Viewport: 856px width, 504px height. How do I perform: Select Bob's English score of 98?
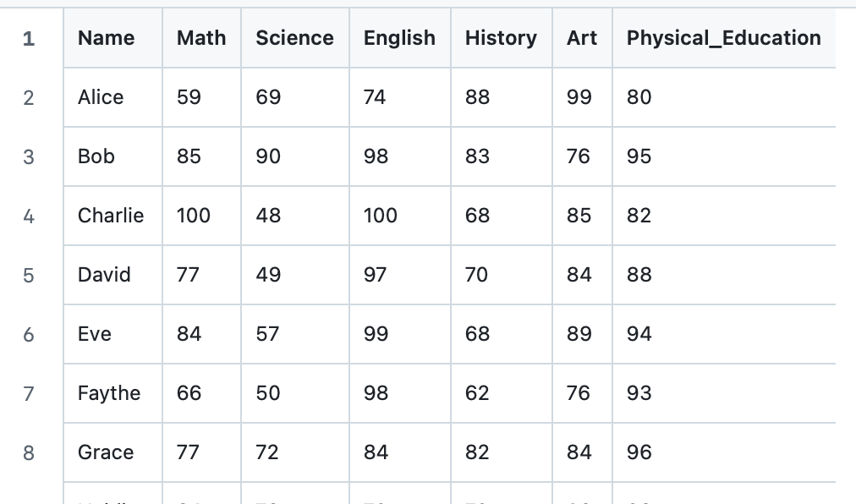376,156
